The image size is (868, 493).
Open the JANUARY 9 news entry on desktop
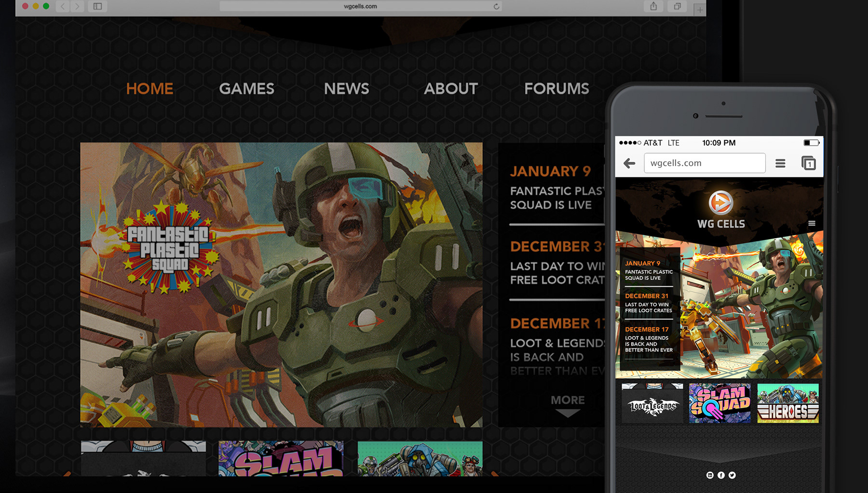556,188
